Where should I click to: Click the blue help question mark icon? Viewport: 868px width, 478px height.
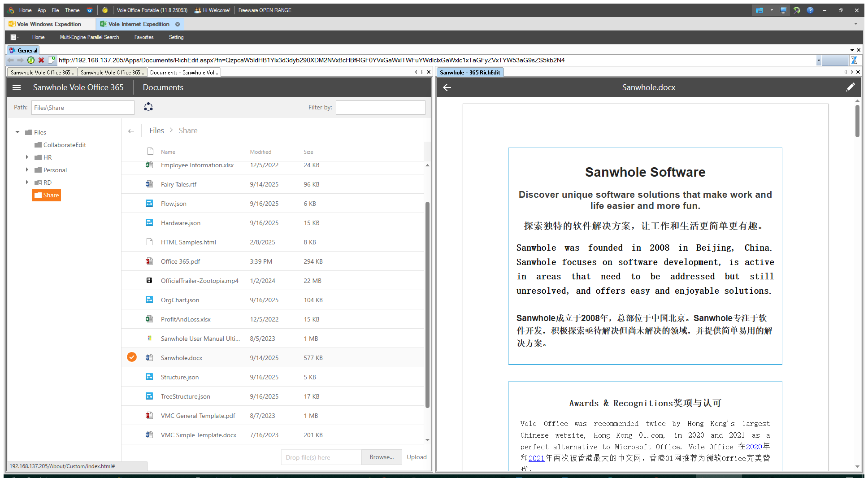[x=810, y=10]
